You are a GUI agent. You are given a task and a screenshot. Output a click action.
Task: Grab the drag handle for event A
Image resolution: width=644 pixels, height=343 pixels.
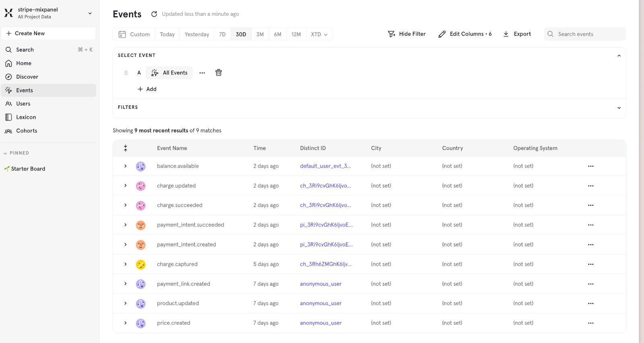click(x=126, y=73)
